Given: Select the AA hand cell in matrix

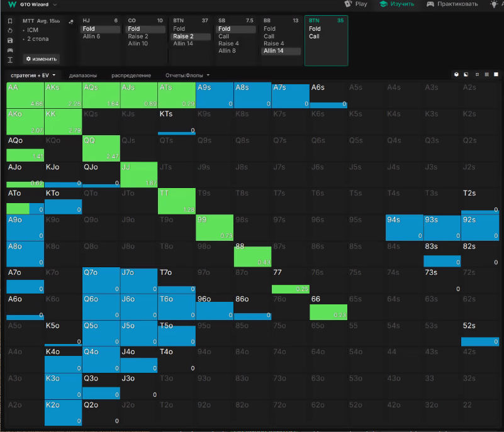Looking at the screenshot, I should (x=25, y=96).
